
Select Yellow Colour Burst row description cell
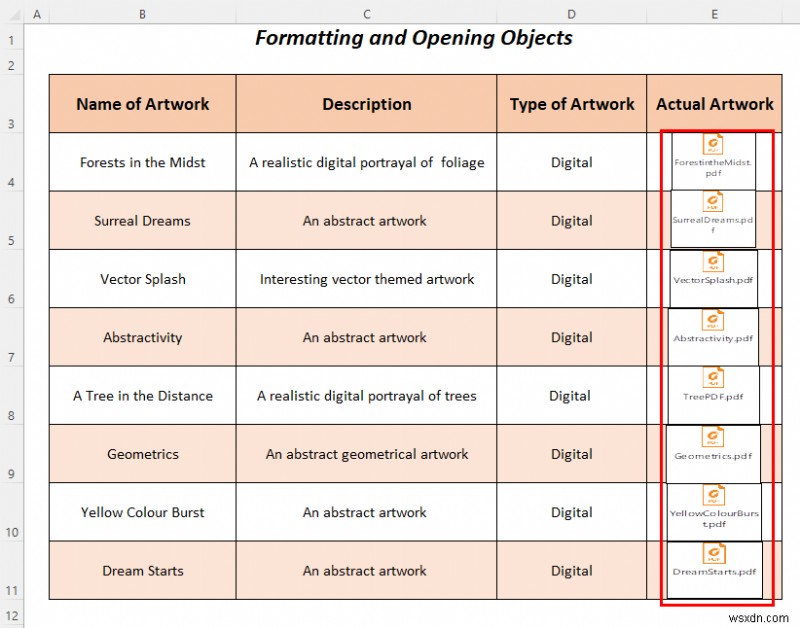[x=366, y=512]
